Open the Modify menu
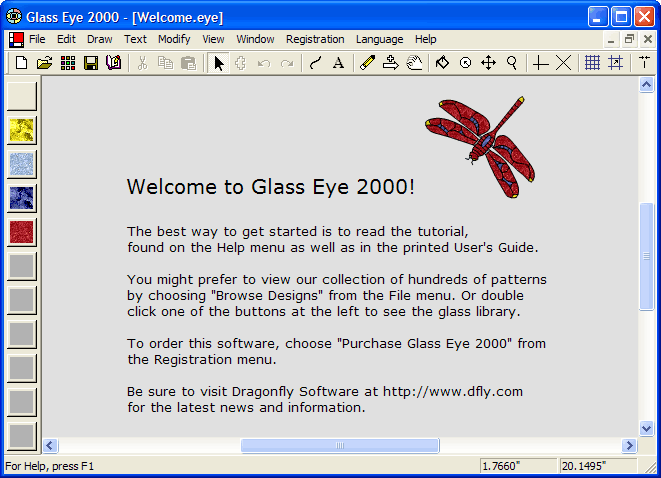 point(174,39)
